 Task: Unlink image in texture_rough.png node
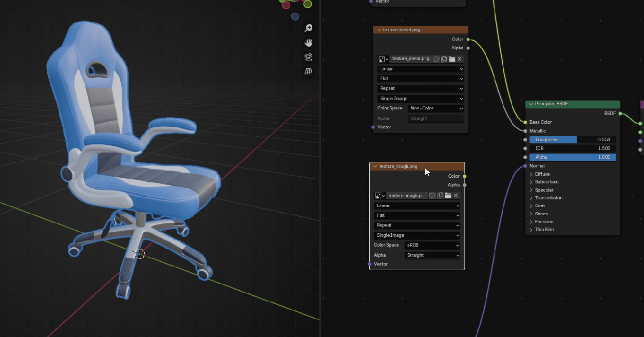point(456,196)
